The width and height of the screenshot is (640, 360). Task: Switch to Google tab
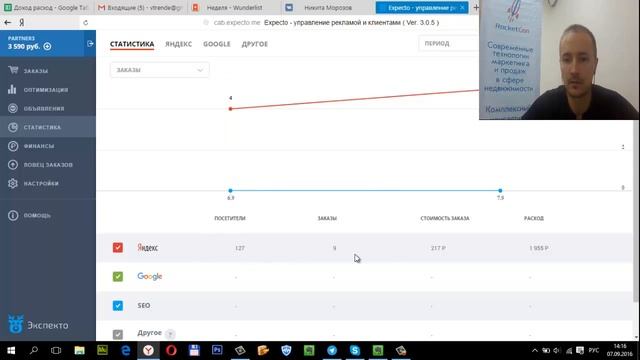point(217,44)
